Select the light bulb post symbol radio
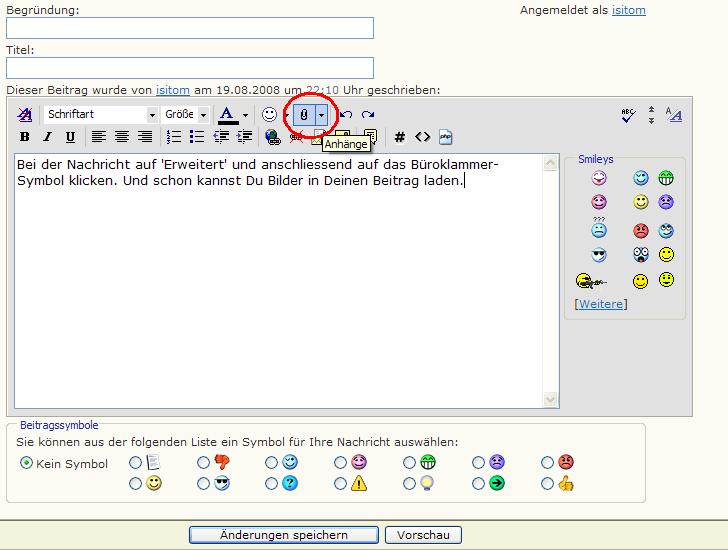 (x=409, y=484)
